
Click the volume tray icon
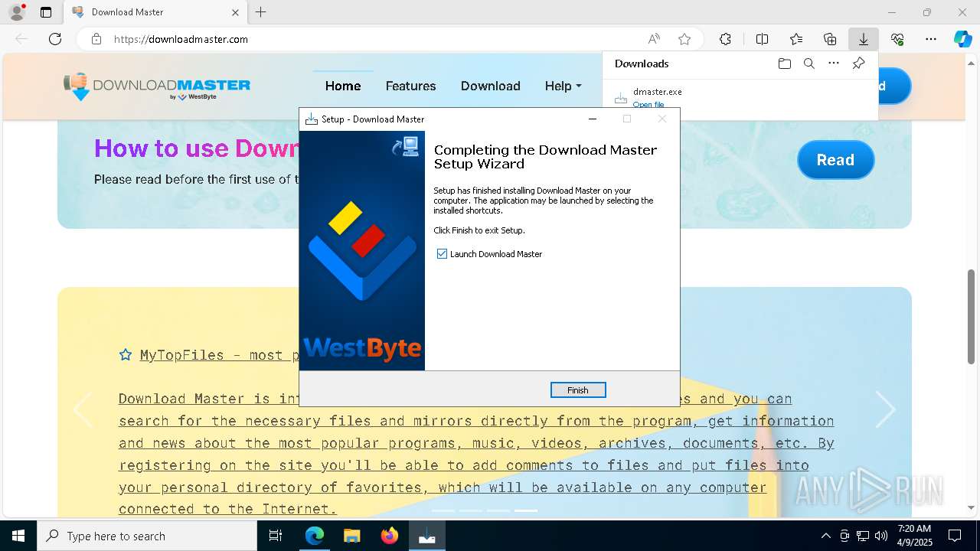(x=881, y=536)
